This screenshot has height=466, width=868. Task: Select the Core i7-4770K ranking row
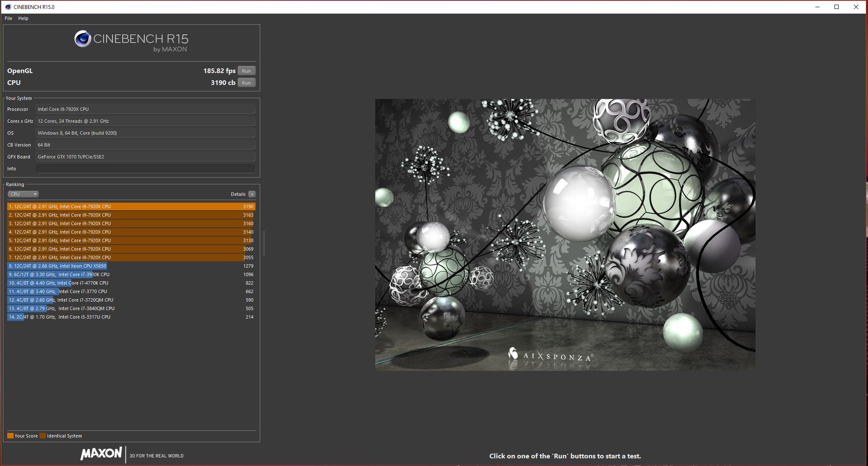tap(131, 283)
